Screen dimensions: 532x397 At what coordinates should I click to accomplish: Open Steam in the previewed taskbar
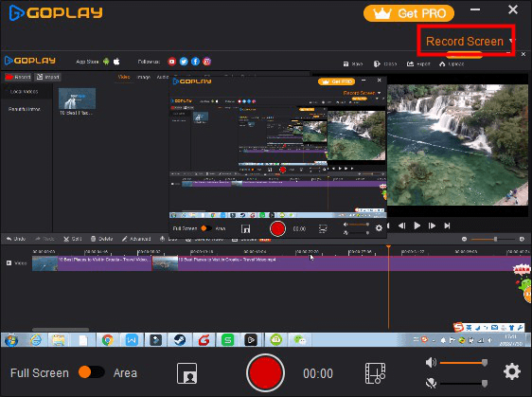click(180, 340)
